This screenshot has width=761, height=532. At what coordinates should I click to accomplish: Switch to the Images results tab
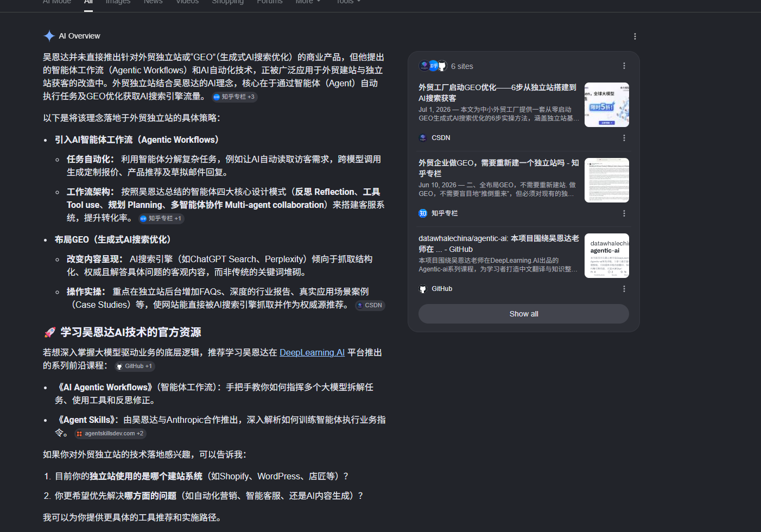(118, 2)
